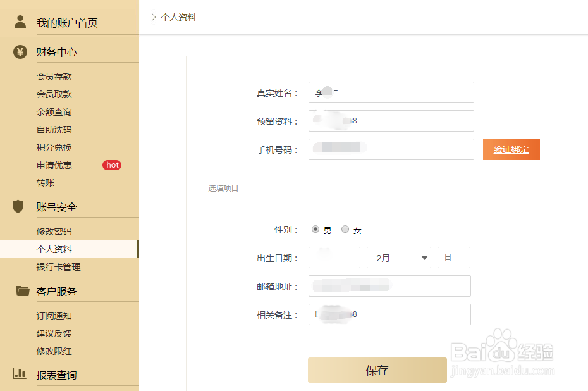The height and width of the screenshot is (391, 588).
Task: Click the orange 验证绑定 button
Action: (511, 149)
